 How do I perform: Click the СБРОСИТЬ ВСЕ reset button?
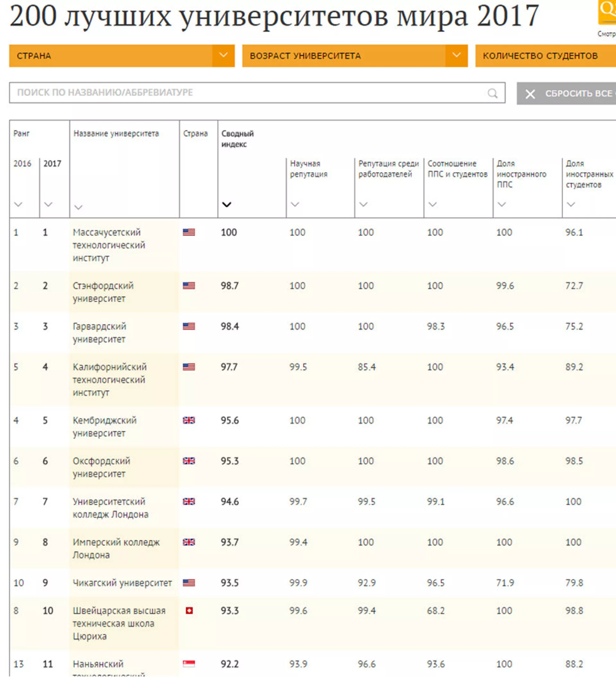[x=566, y=93]
